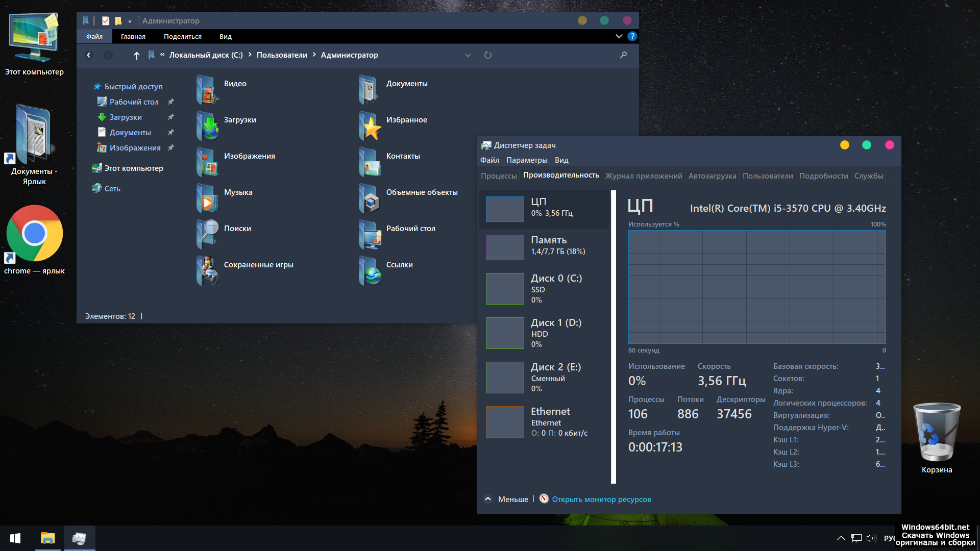Click the performance list vertical scrollbar

614,337
